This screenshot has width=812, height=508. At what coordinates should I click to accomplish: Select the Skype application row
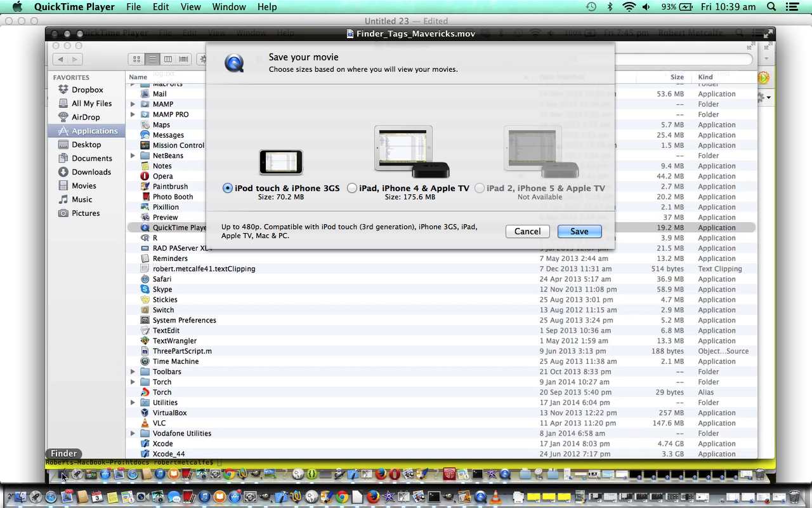pos(441,289)
